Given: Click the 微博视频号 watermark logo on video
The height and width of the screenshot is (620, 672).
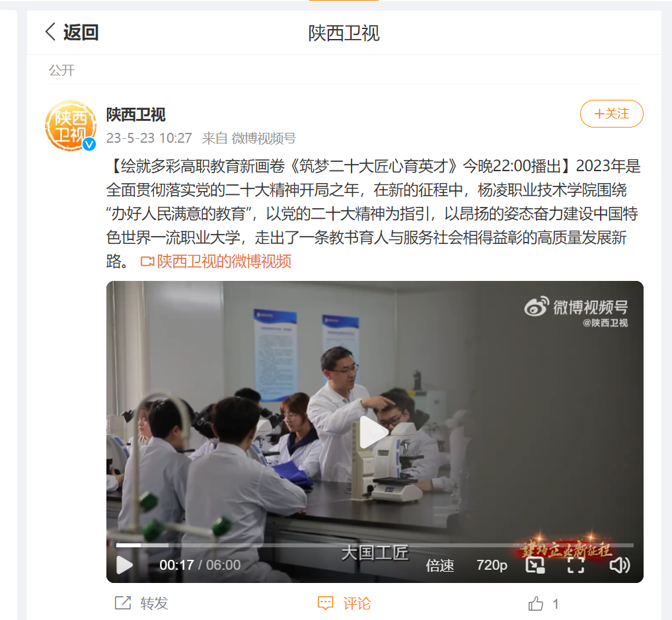Looking at the screenshot, I should point(576,311).
